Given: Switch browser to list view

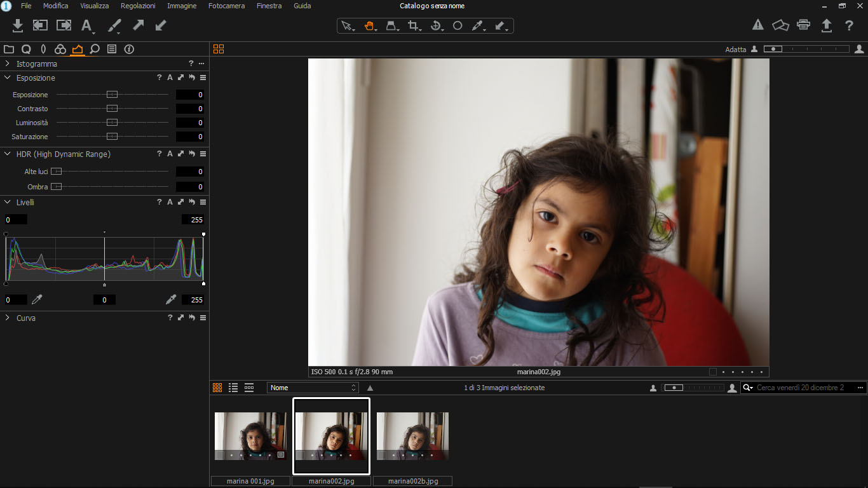Looking at the screenshot, I should [x=233, y=388].
